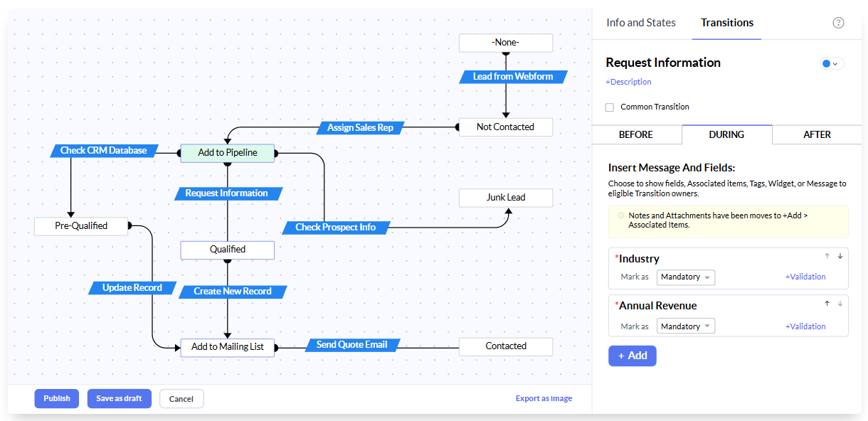Open Request Information transition label
The height and width of the screenshot is (421, 868).
[x=227, y=193]
